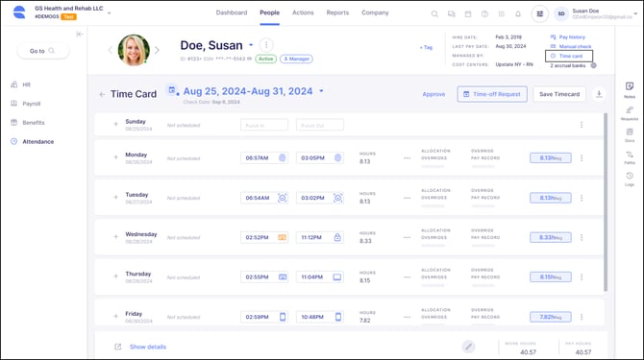This screenshot has width=644, height=360.
Task: Open Friday row three-dot menu
Action: tap(582, 317)
